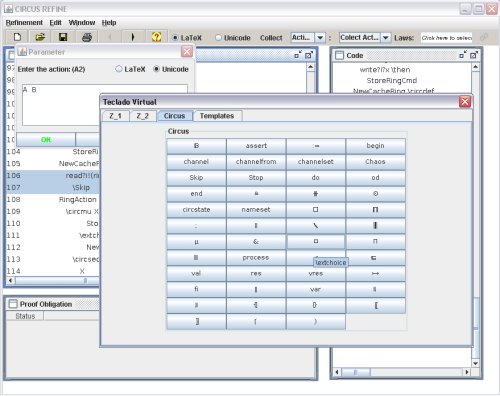The image size is (500, 396).
Task: Click the Stop key
Action: (x=256, y=178)
